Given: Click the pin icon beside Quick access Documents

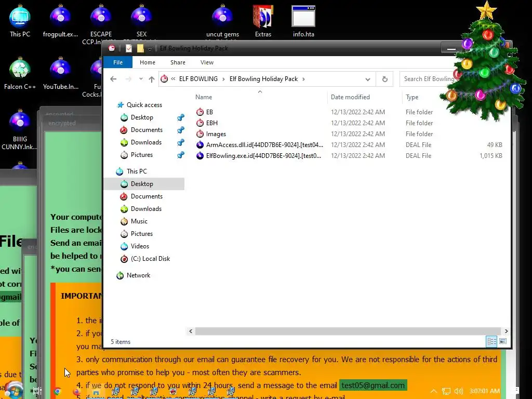Looking at the screenshot, I should [181, 130].
